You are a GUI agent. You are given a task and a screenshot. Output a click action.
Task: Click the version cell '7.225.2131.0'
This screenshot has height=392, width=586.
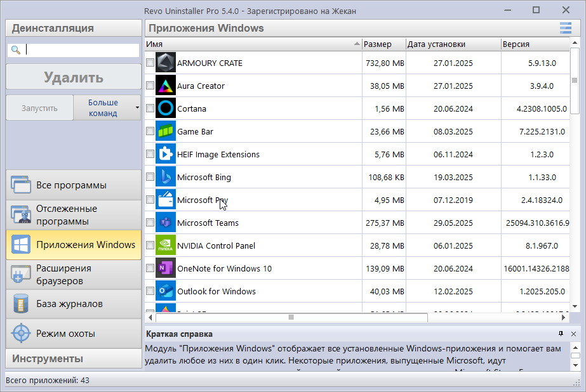pos(542,131)
